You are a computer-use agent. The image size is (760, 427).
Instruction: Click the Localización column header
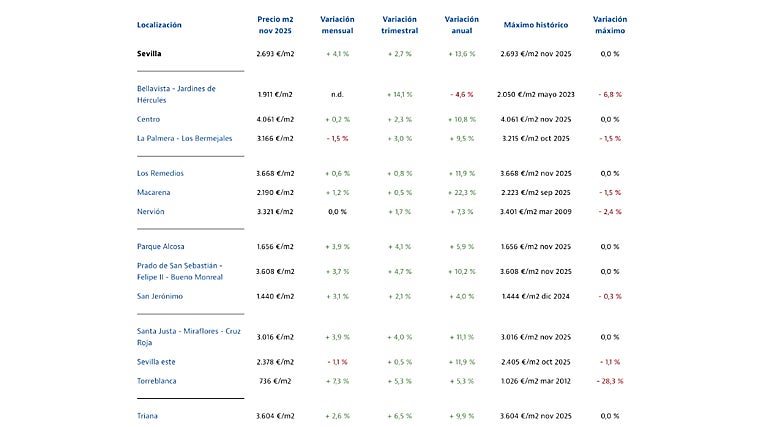(160, 24)
